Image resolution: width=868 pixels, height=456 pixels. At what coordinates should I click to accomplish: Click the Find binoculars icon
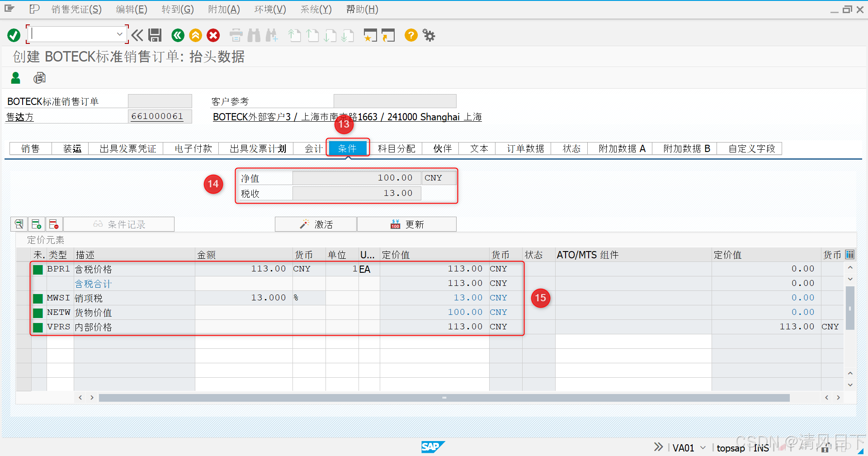254,35
